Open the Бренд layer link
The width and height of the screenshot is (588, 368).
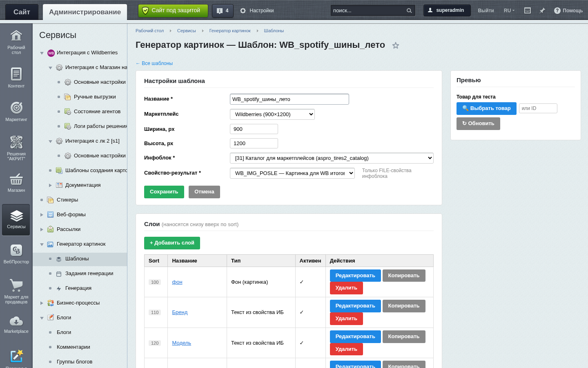tap(180, 312)
